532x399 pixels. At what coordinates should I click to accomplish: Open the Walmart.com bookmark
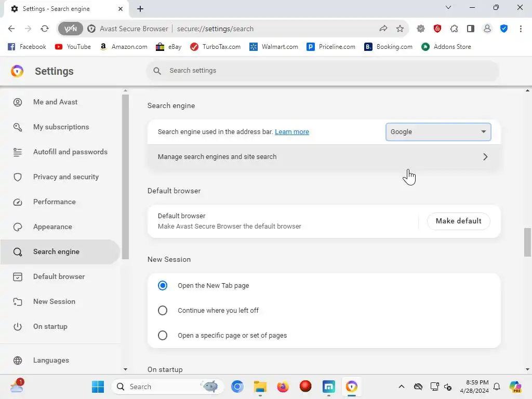point(274,47)
